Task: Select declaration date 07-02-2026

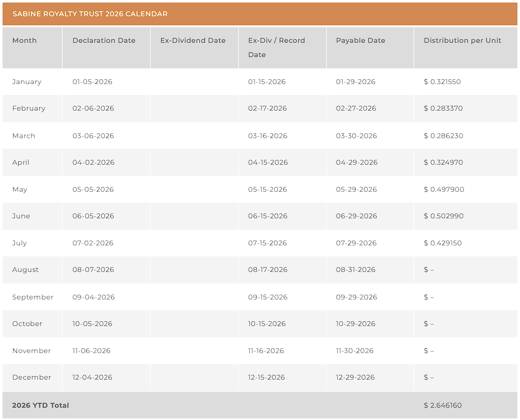Action: [93, 243]
